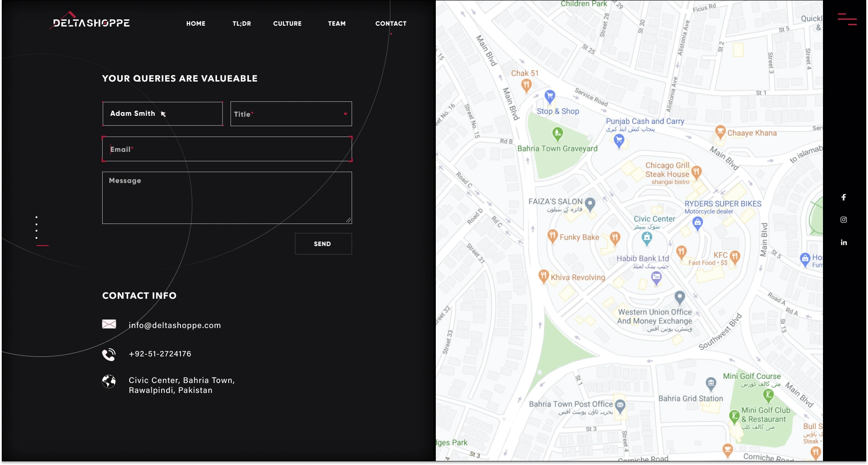Open the LinkedIn social icon
This screenshot has height=465, width=868.
(844, 242)
